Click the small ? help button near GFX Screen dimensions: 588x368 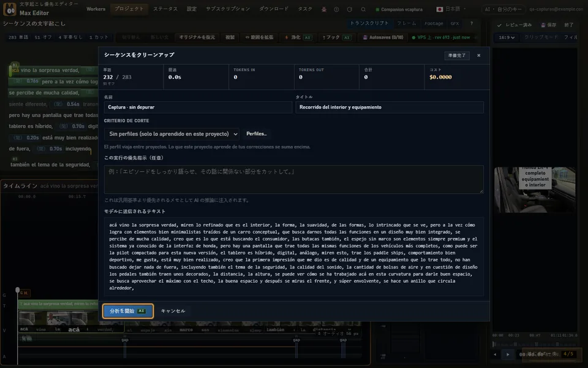(x=472, y=23)
